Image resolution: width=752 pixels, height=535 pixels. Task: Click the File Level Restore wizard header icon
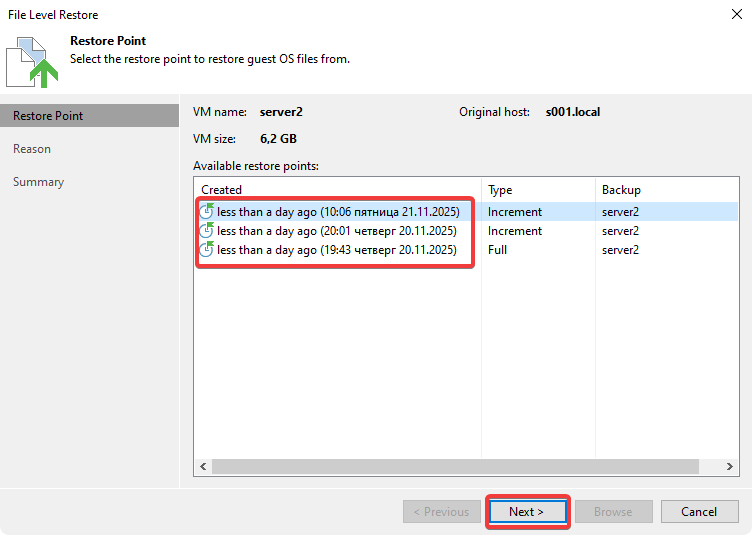pos(30,61)
